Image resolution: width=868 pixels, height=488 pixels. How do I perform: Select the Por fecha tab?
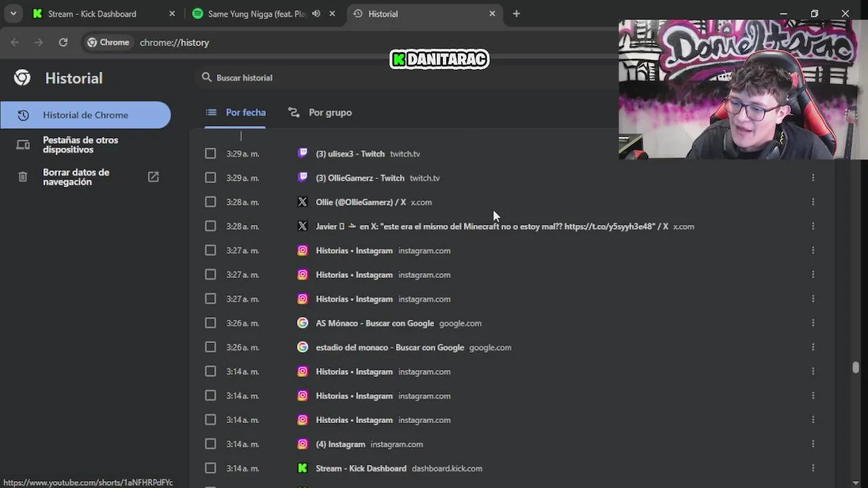pos(236,113)
